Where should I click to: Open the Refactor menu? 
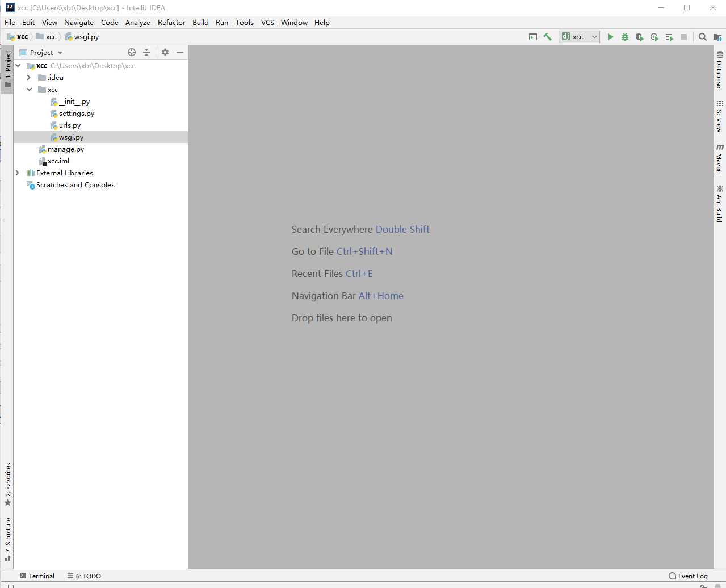click(171, 23)
